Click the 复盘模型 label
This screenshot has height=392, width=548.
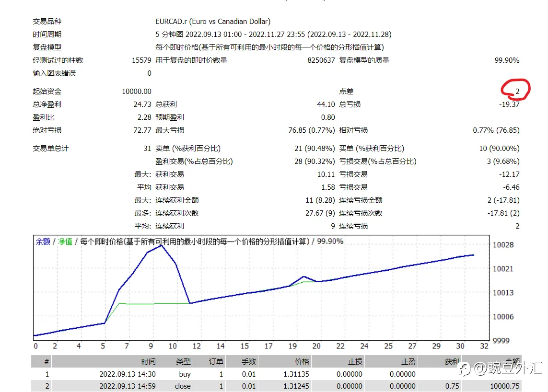(47, 47)
